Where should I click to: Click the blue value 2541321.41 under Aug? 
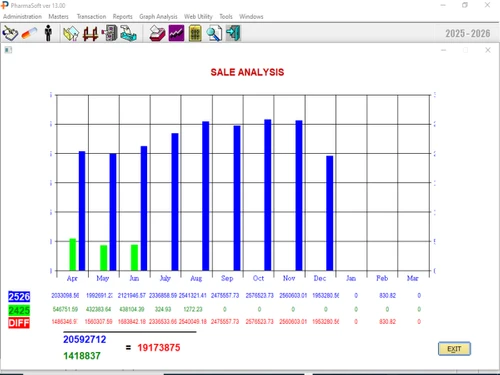click(193, 296)
